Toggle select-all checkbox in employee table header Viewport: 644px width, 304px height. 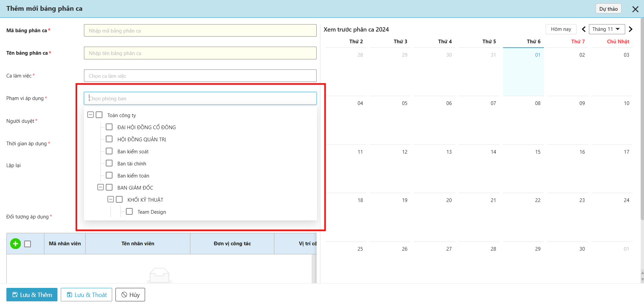pyautogui.click(x=28, y=244)
